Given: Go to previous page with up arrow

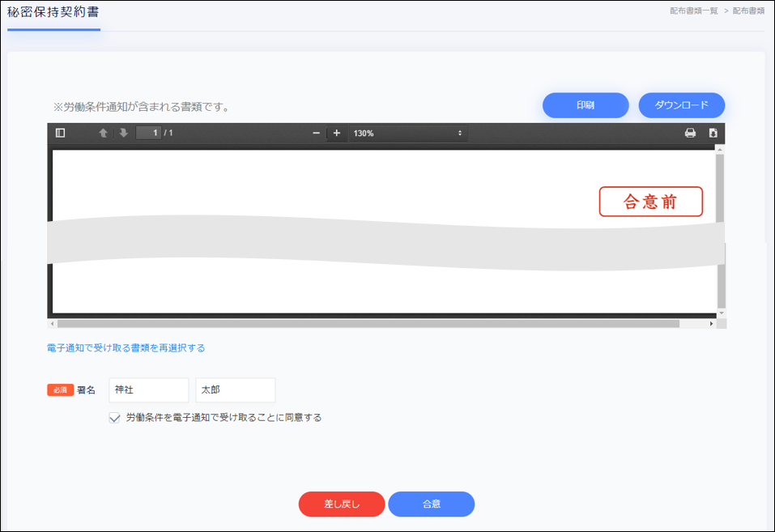Looking at the screenshot, I should tap(104, 133).
